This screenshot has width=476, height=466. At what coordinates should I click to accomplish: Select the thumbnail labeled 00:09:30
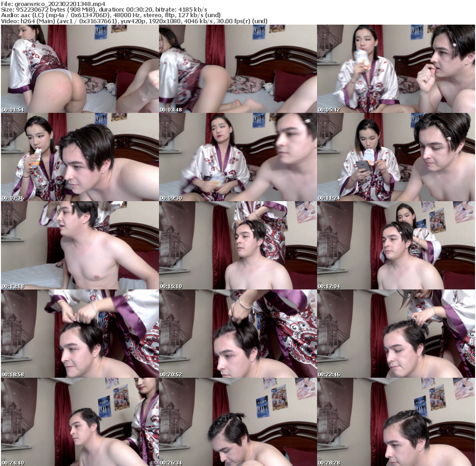coord(238,157)
